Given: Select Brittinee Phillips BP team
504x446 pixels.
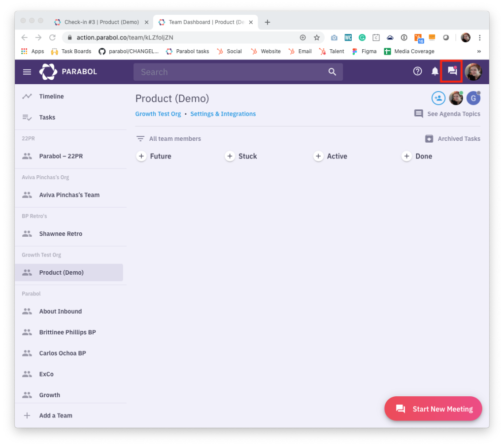Looking at the screenshot, I should [x=69, y=332].
